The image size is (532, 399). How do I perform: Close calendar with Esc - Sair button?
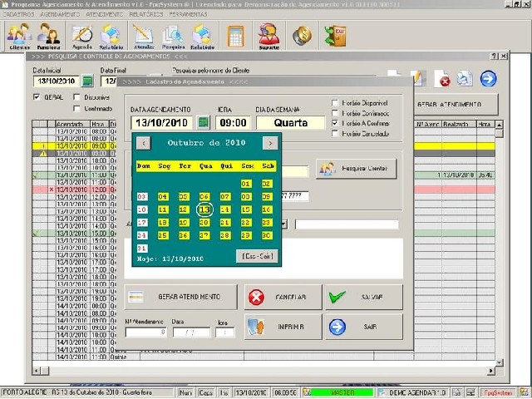click(258, 256)
